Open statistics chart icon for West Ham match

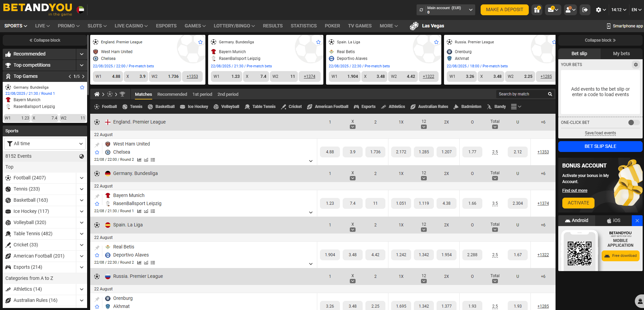pos(139,160)
